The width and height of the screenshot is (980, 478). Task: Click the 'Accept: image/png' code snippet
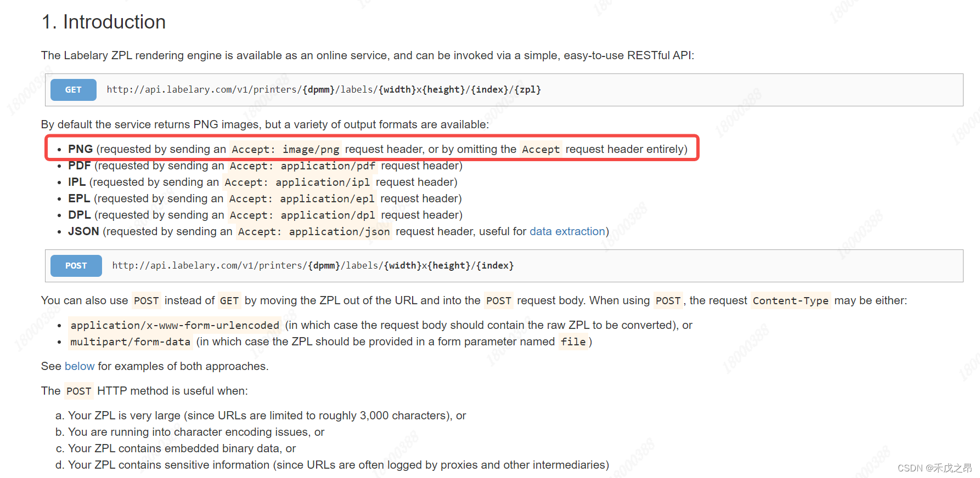coord(285,149)
